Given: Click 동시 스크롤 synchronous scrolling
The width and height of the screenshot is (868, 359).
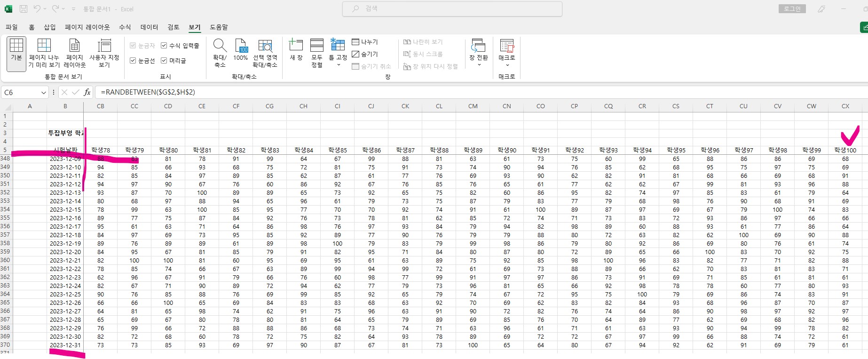Looking at the screenshot, I should pyautogui.click(x=423, y=54).
